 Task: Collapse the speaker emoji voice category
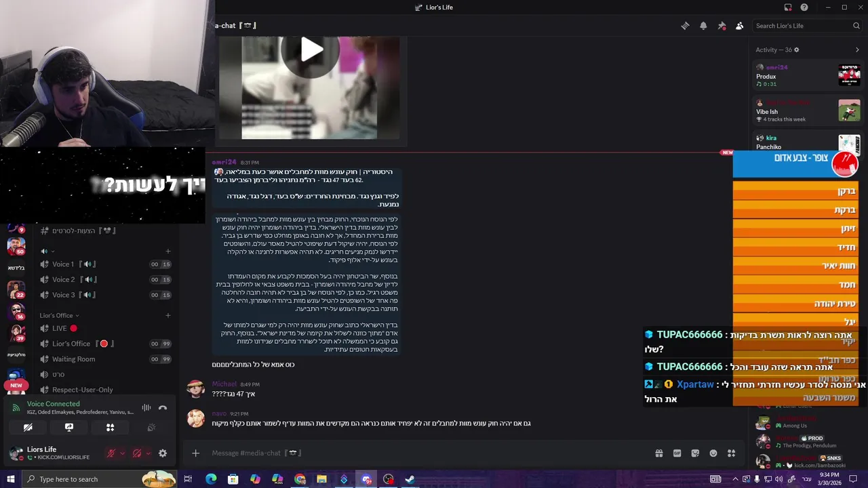tap(47, 251)
